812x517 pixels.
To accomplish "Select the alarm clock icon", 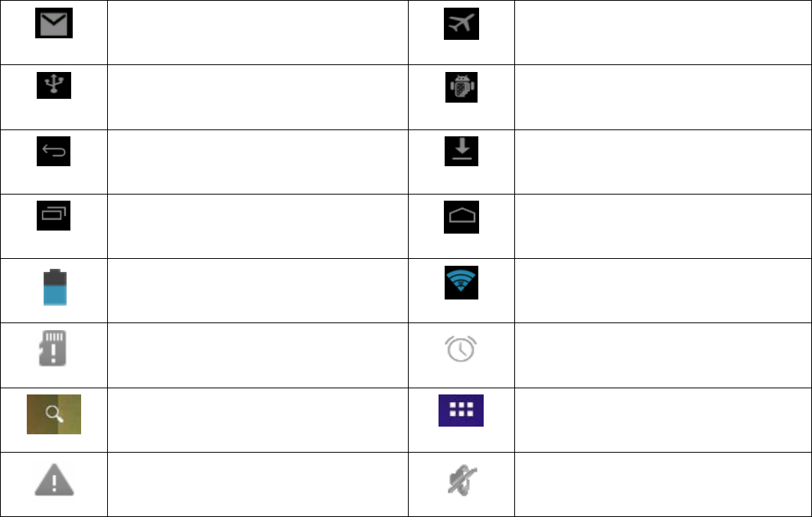I will [461, 349].
